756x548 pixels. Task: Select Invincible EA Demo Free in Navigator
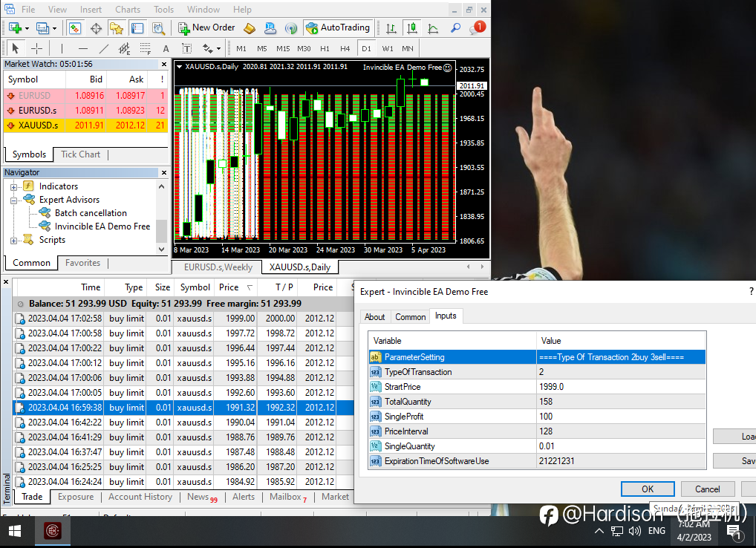click(x=102, y=226)
